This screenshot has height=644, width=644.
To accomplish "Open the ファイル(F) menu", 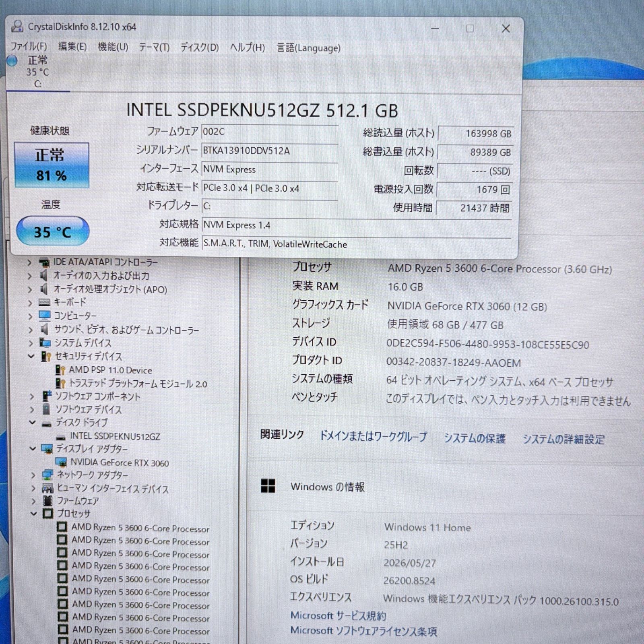I will pos(29,46).
